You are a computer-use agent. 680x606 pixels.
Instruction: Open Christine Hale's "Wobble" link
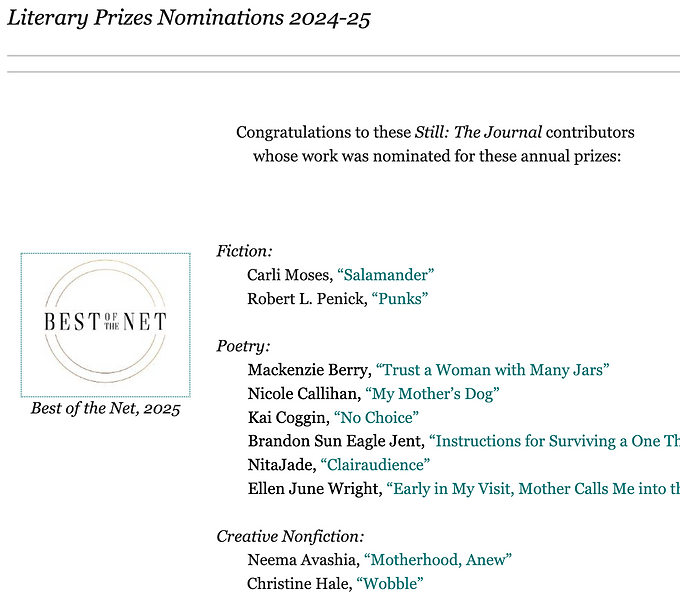click(390, 583)
